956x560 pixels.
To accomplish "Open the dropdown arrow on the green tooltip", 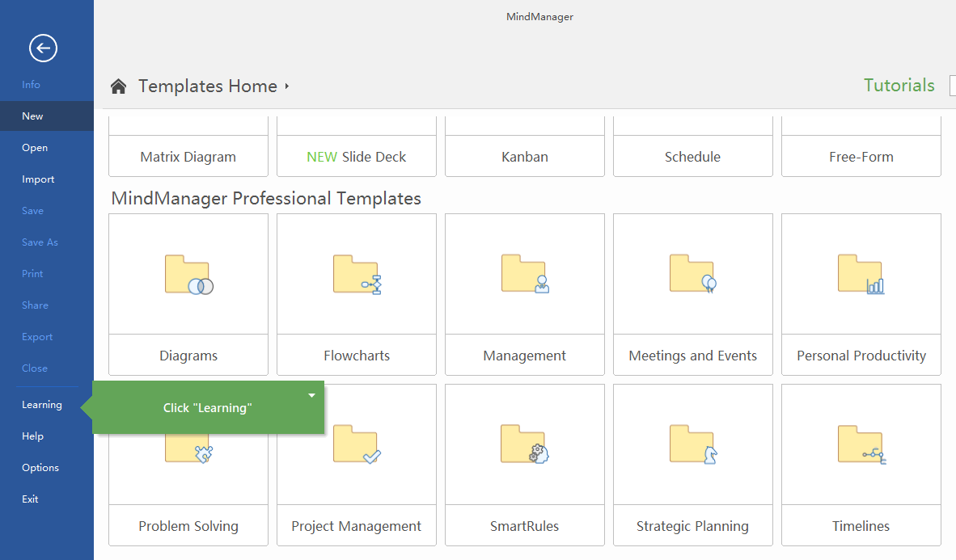I will point(311,395).
